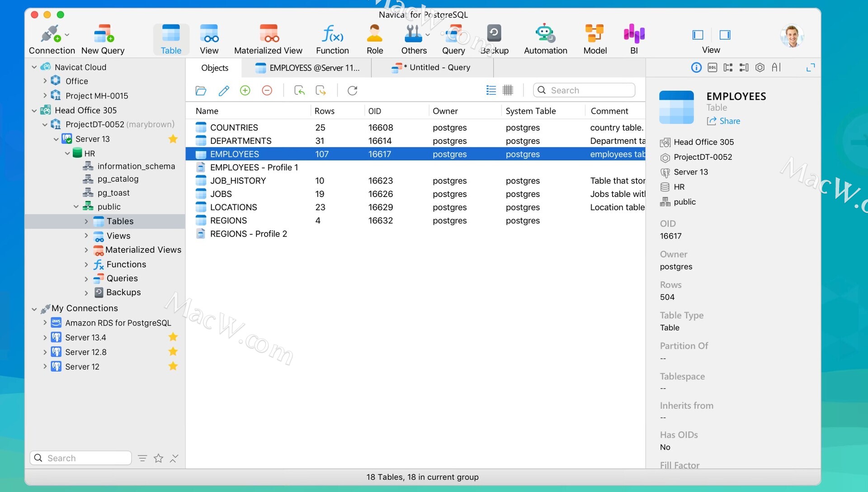Select EMPLOYEES - Profile 1 entry
Viewport: 868px width, 492px height.
[415, 167]
